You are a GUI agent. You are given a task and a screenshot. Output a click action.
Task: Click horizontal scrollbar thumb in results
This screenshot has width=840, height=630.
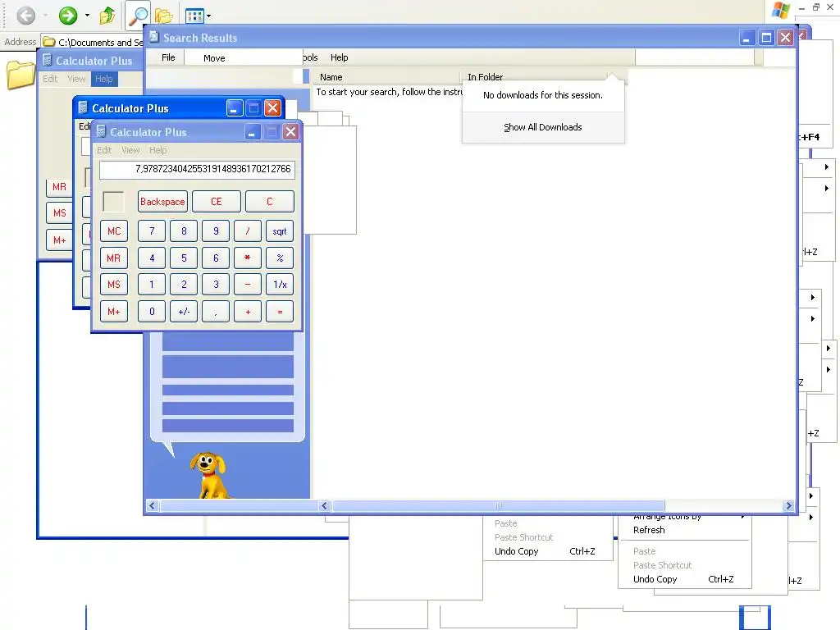498,505
